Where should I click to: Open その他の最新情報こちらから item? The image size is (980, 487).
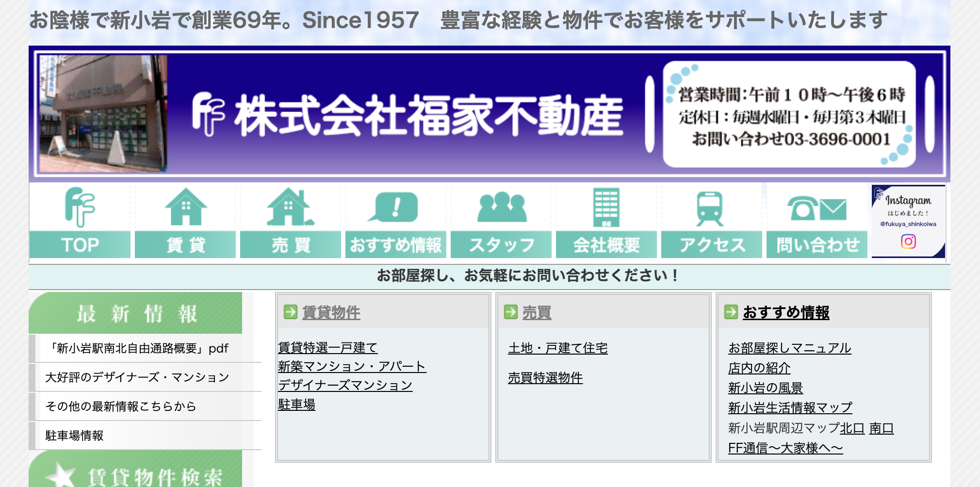click(121, 406)
